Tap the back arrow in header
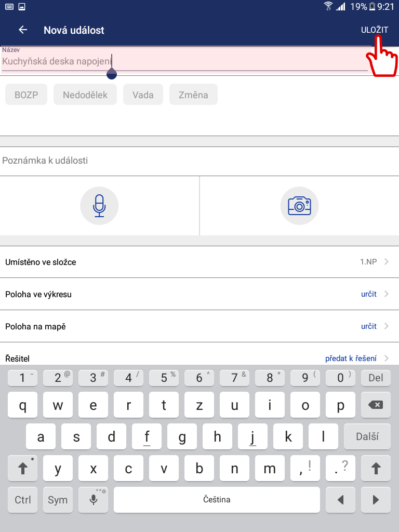 23,30
